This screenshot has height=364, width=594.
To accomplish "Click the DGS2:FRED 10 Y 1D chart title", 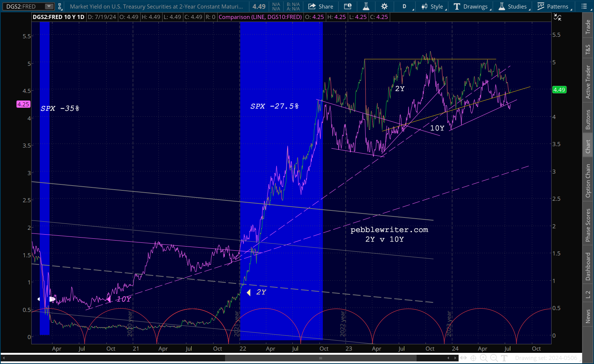I will (x=58, y=17).
